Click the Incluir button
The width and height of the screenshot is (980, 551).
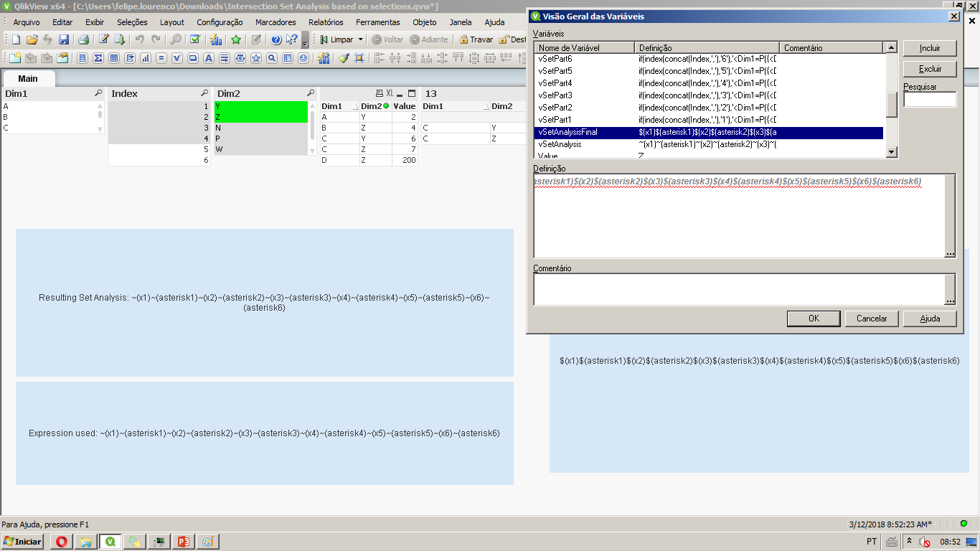(x=930, y=48)
